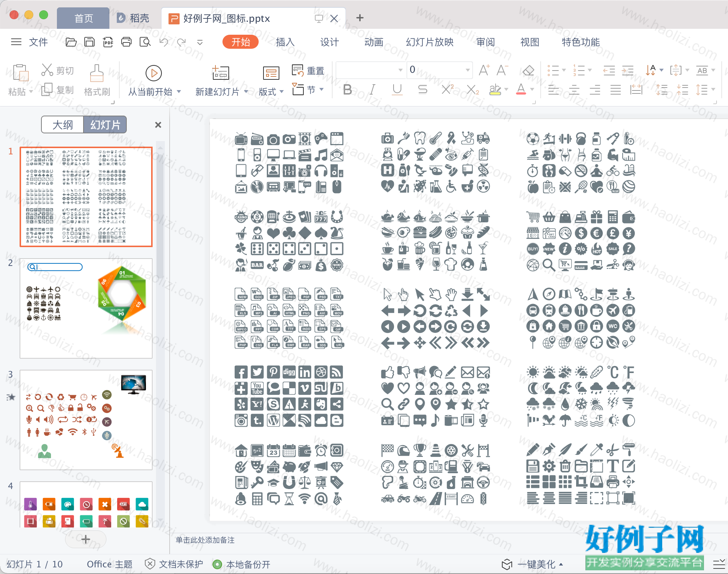Print using the printer icon
The image size is (728, 574).
pyautogui.click(x=126, y=42)
